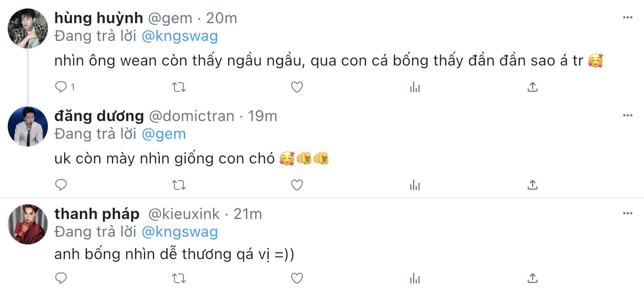Viewport: 644px width, 288px height.
Task: Open hùng huỳnh's profile picture
Action: click(x=28, y=29)
